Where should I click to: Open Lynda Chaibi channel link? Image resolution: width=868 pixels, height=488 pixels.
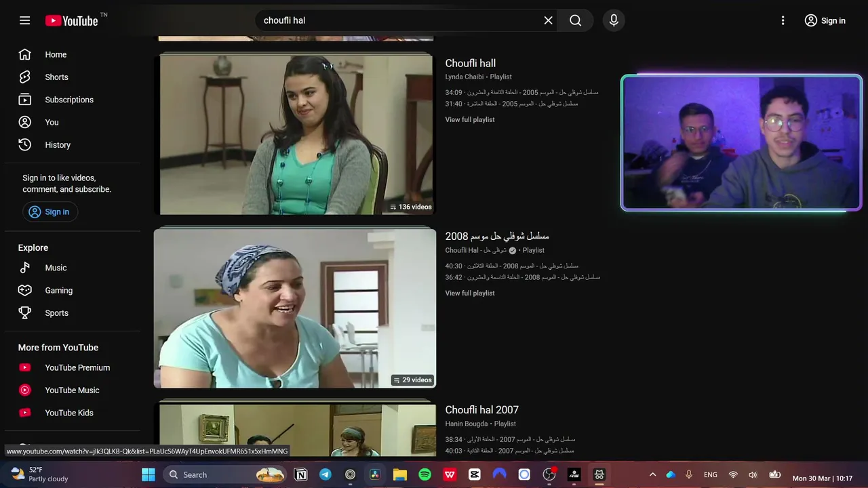click(x=465, y=77)
